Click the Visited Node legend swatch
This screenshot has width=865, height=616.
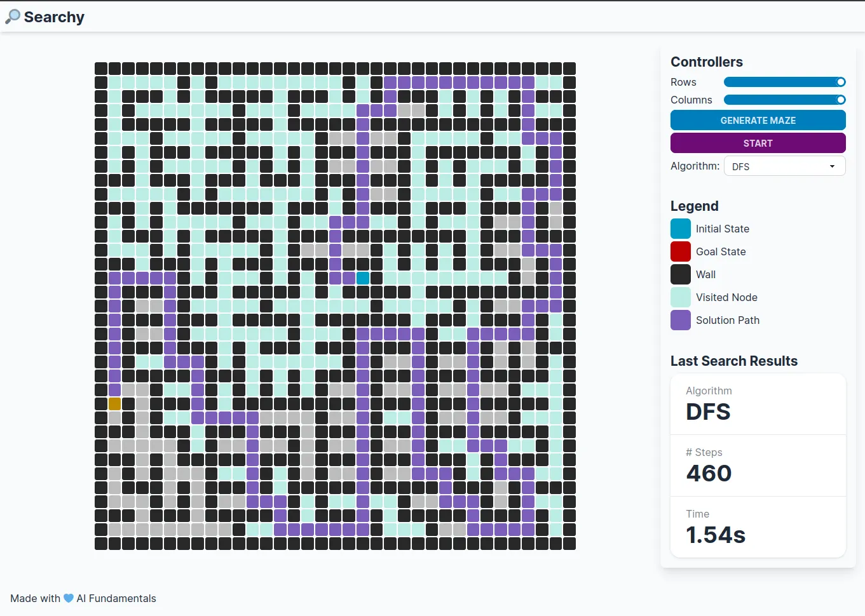click(x=680, y=297)
